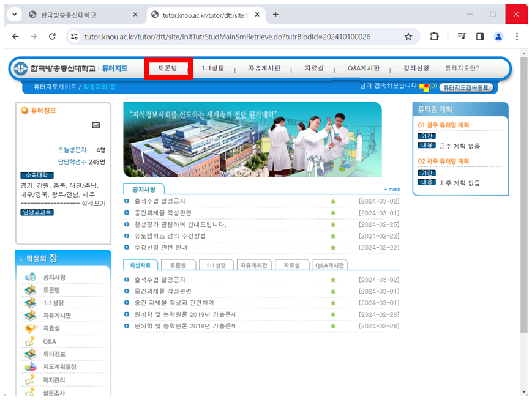Click the 쪽지관리 icon in sidebar

(x=30, y=380)
